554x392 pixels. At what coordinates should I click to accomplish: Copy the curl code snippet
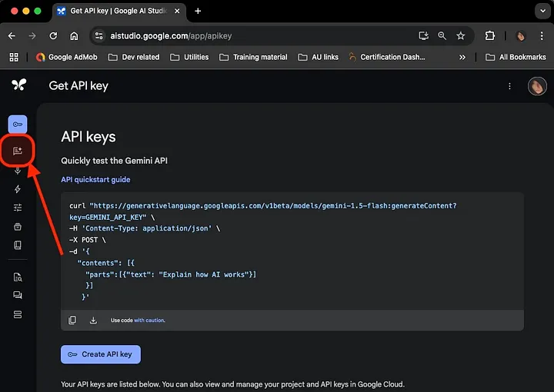pos(72,320)
